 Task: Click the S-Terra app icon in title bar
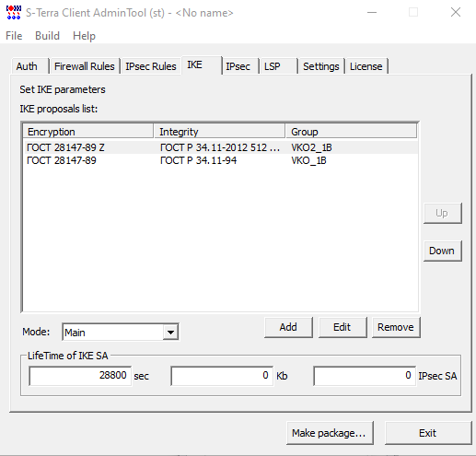point(14,12)
